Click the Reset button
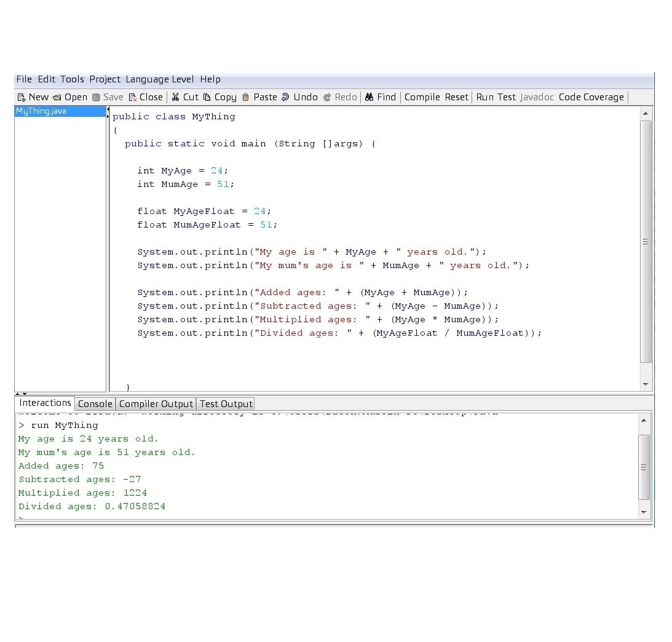This screenshot has height=642, width=672. coord(456,97)
